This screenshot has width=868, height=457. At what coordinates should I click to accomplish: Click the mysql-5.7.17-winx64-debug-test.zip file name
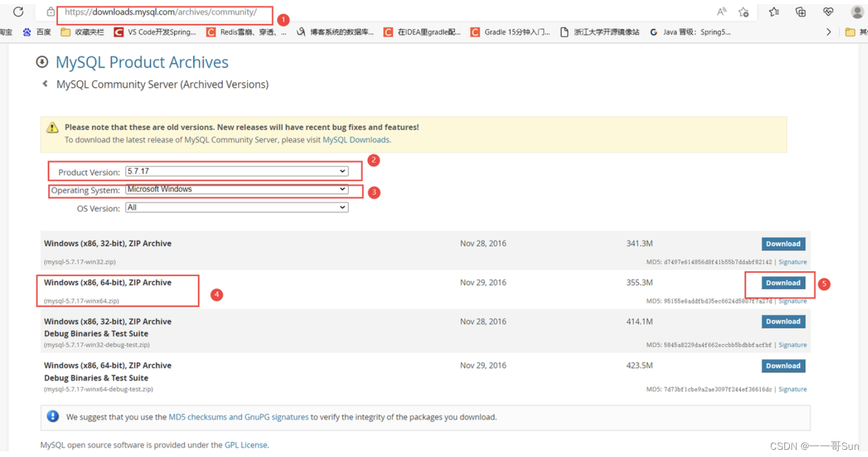(99, 389)
